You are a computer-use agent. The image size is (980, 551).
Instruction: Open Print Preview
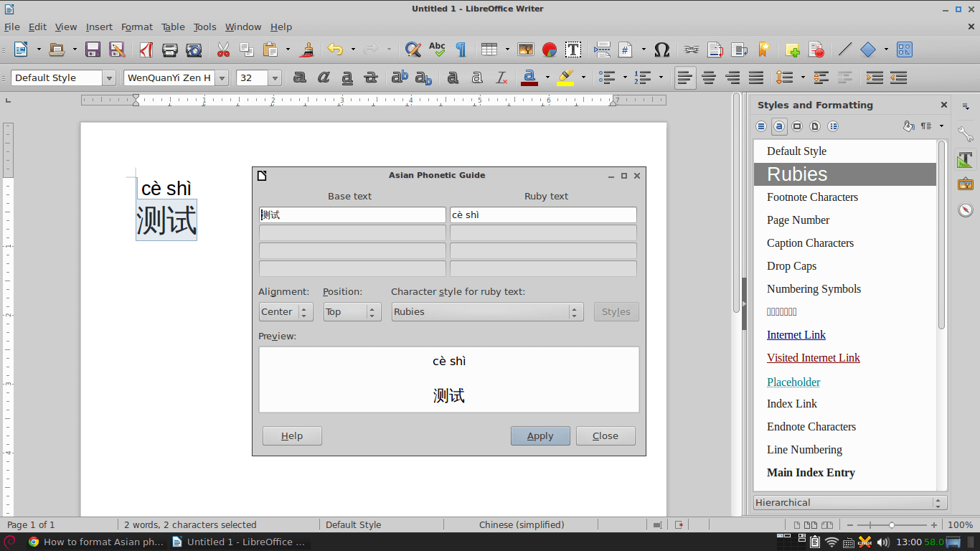coord(194,50)
